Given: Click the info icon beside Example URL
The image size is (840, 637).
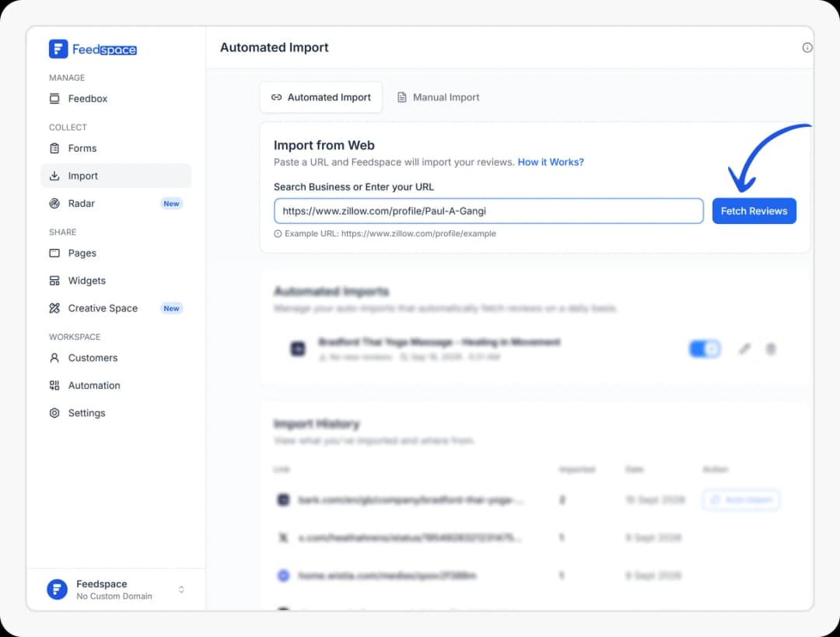Looking at the screenshot, I should click(278, 233).
